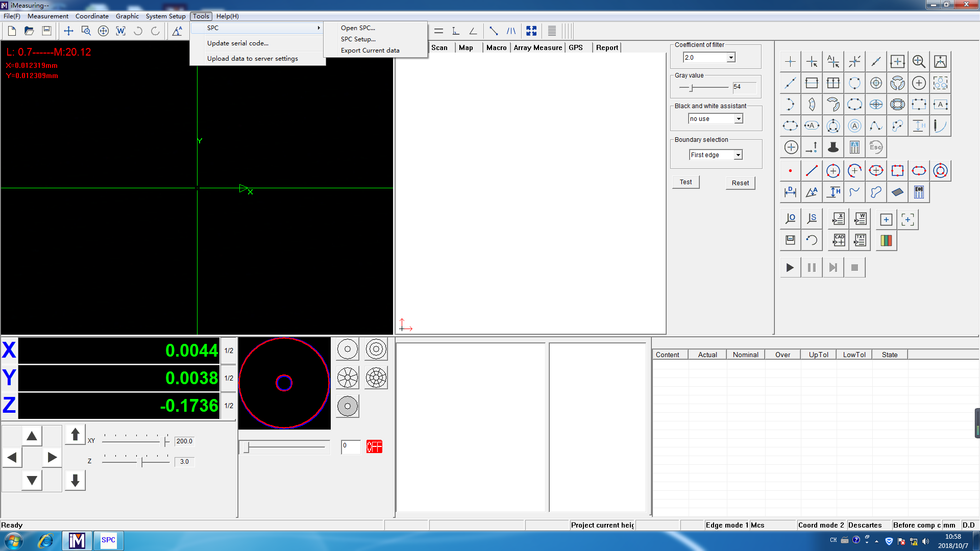Open the Coefficient of filter dropdown
This screenshot has width=980, height=551.
(730, 57)
